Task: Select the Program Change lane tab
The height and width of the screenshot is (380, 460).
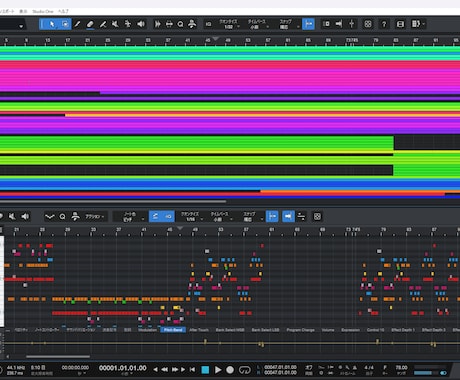Action: (301, 330)
